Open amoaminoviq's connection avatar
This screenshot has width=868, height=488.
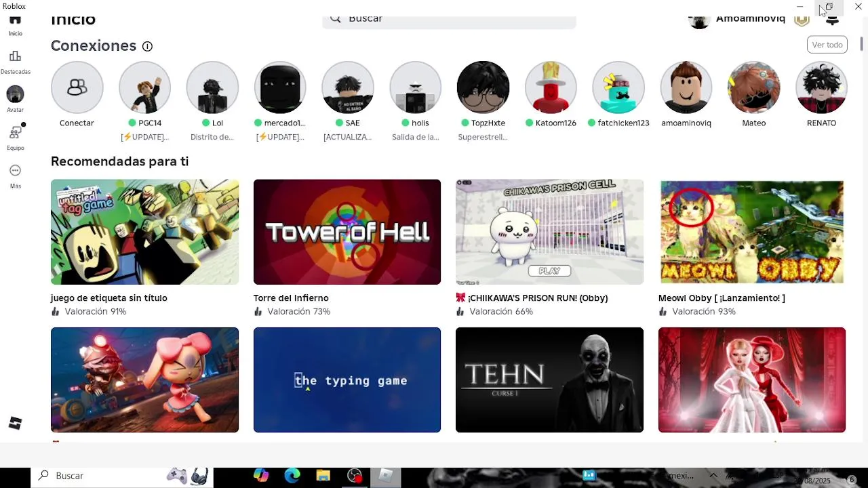click(x=686, y=87)
